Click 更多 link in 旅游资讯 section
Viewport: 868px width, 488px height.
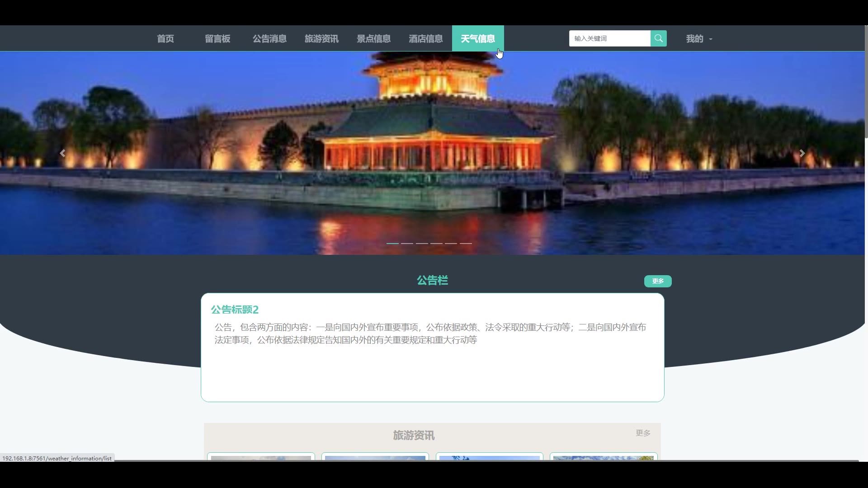(643, 433)
